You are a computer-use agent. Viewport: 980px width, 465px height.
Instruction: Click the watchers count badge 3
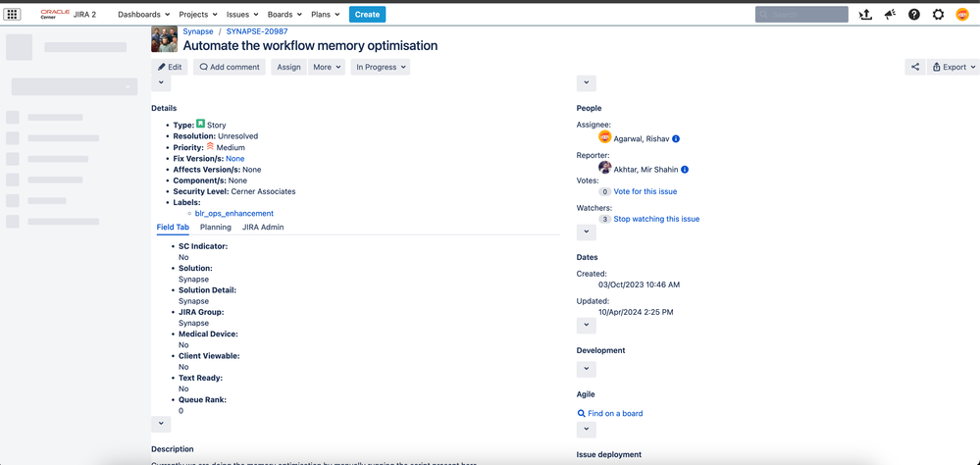coord(604,220)
